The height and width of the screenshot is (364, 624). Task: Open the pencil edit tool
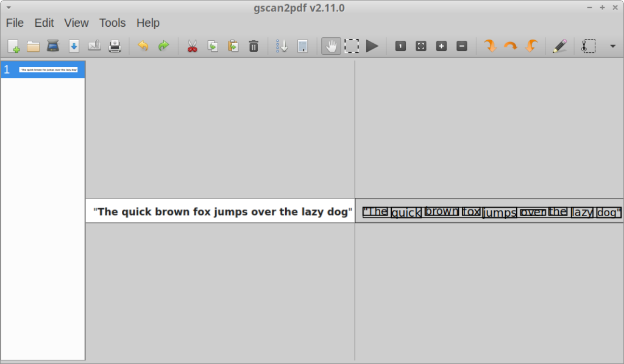point(559,46)
